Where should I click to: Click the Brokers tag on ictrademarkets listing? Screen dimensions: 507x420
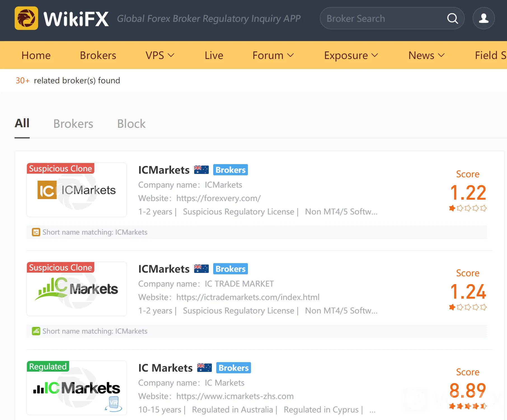coord(231,269)
